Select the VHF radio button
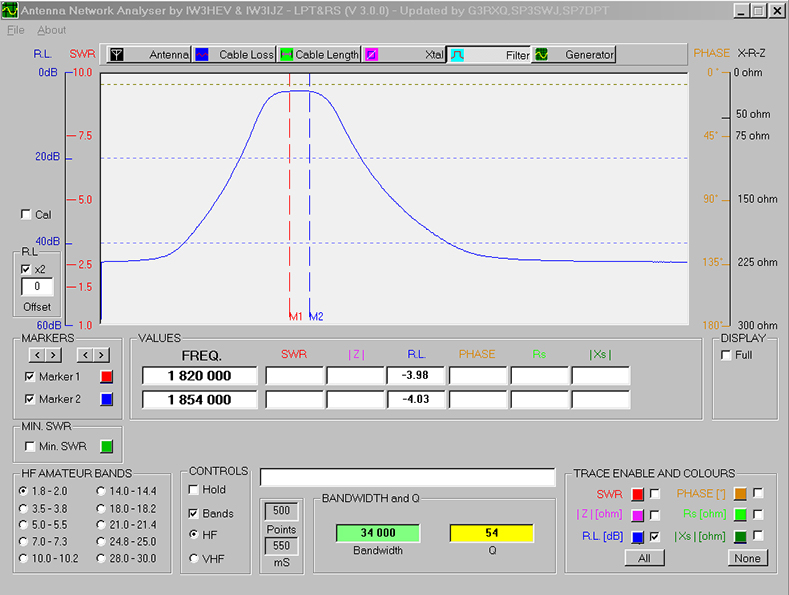This screenshot has height=595, width=789. click(x=193, y=558)
